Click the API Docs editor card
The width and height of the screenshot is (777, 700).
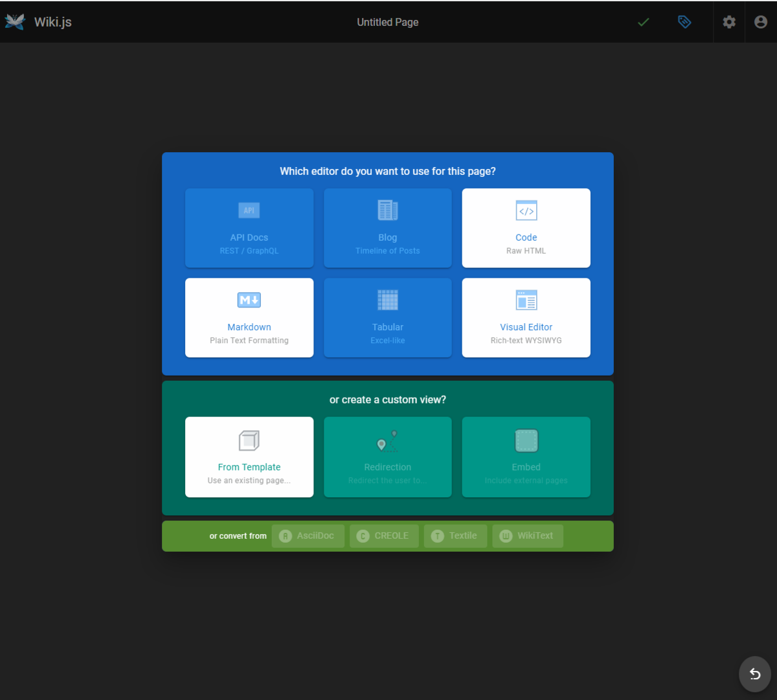pos(249,228)
